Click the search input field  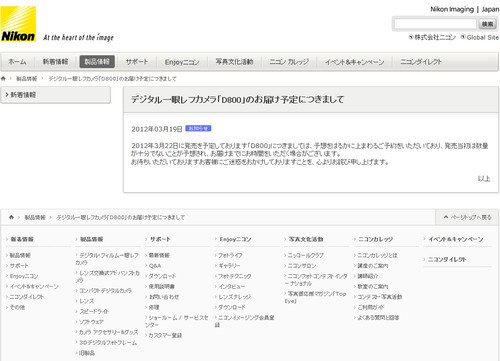coord(435,24)
